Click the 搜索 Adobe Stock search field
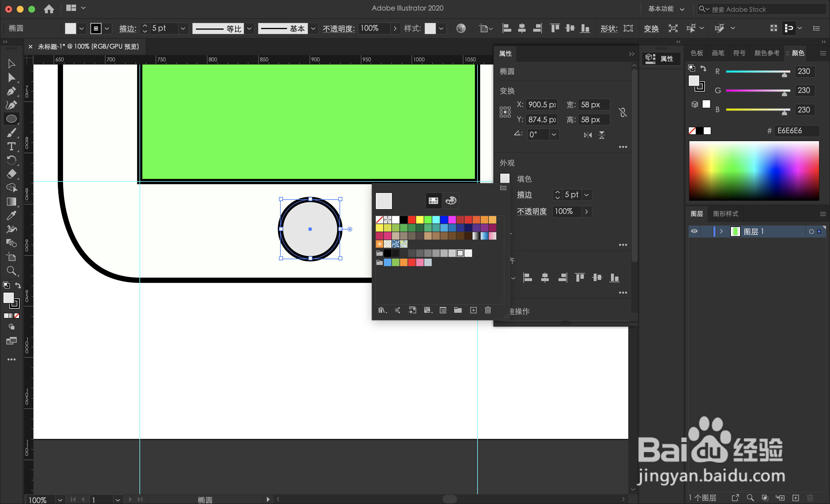Viewport: 830px width, 504px height. coord(763,9)
